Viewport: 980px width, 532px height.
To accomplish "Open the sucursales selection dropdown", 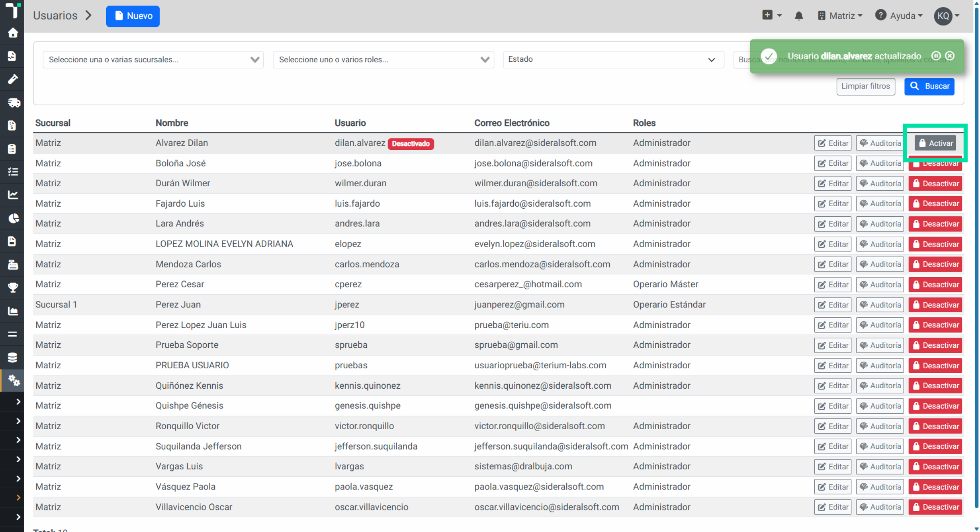I will pyautogui.click(x=153, y=60).
